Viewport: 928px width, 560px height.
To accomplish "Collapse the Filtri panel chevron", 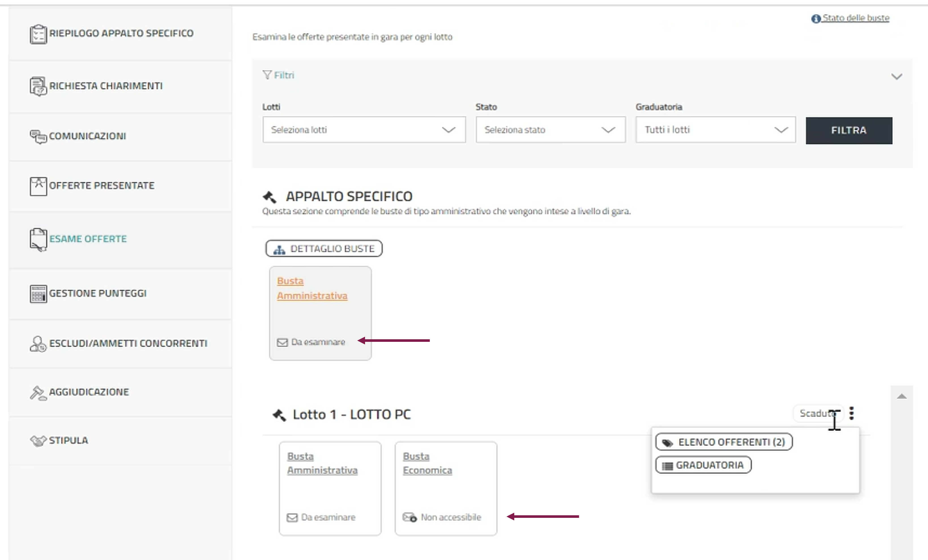I will click(x=896, y=77).
